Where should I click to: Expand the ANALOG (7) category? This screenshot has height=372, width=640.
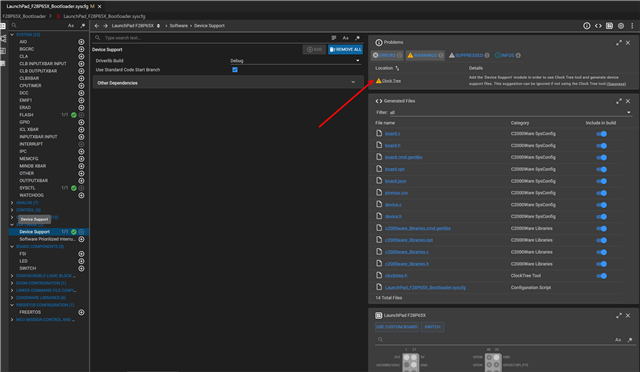[12, 203]
